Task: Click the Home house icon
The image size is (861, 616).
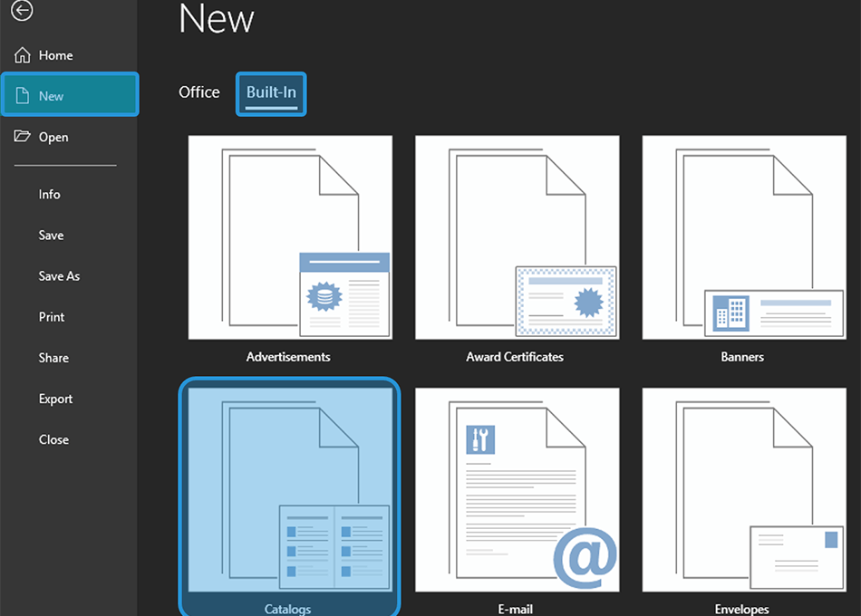Action: pos(22,55)
